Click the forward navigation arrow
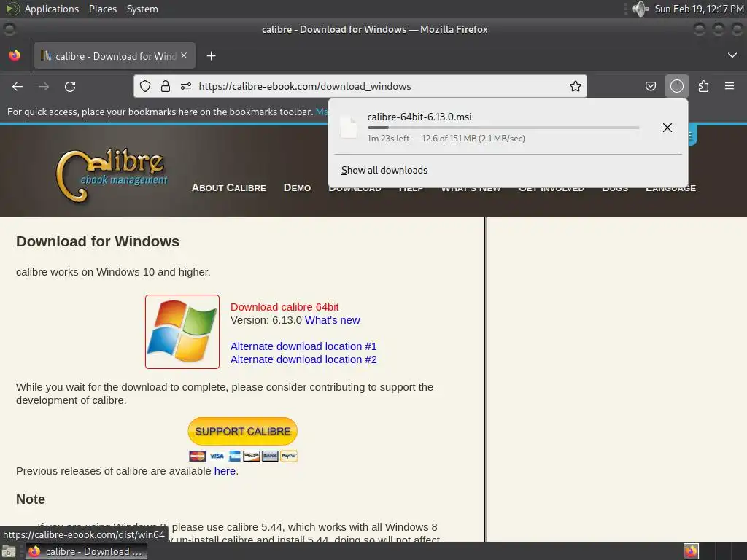747x560 pixels. 44,86
